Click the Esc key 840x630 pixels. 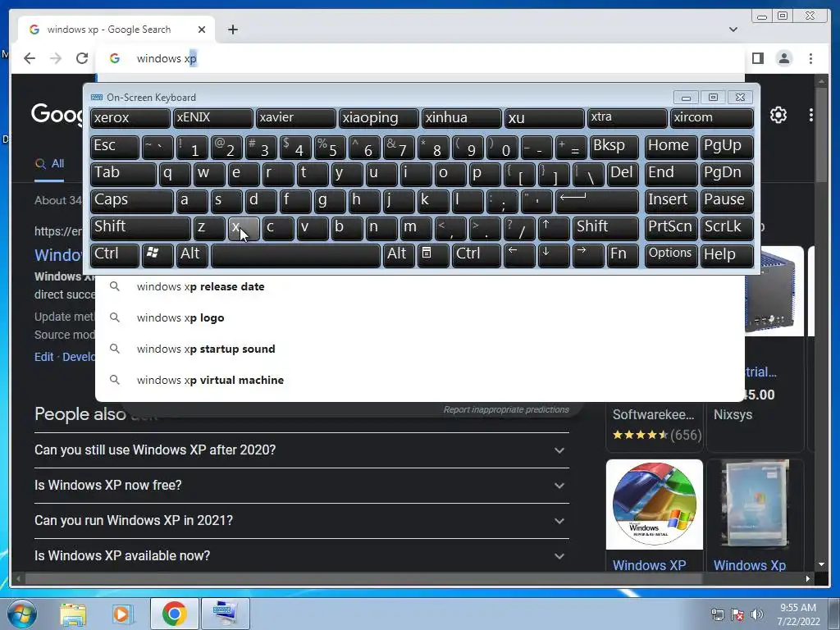click(115, 147)
